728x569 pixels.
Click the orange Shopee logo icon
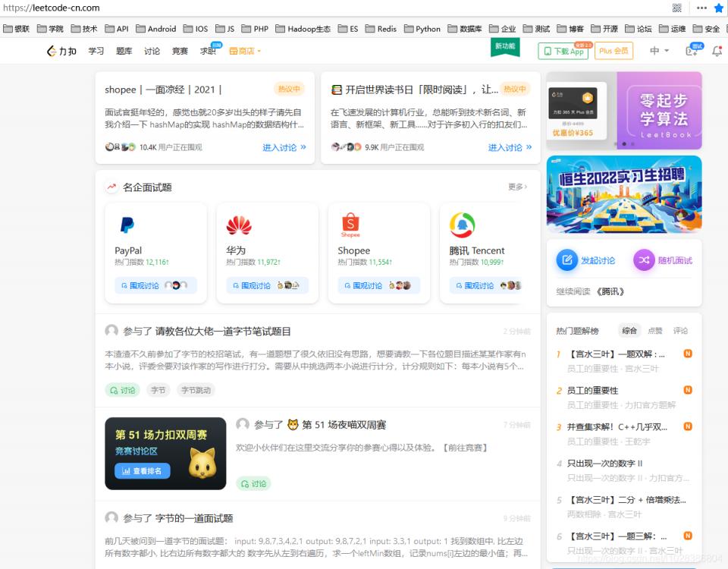click(350, 223)
